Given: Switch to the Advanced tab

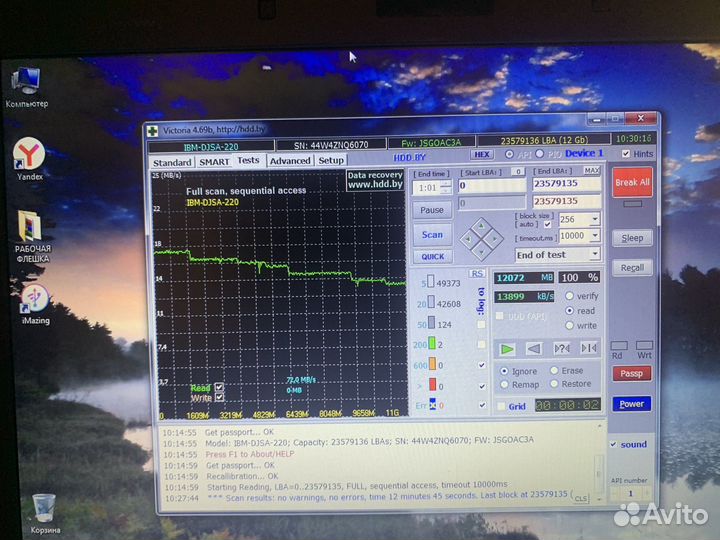Looking at the screenshot, I should tap(290, 161).
